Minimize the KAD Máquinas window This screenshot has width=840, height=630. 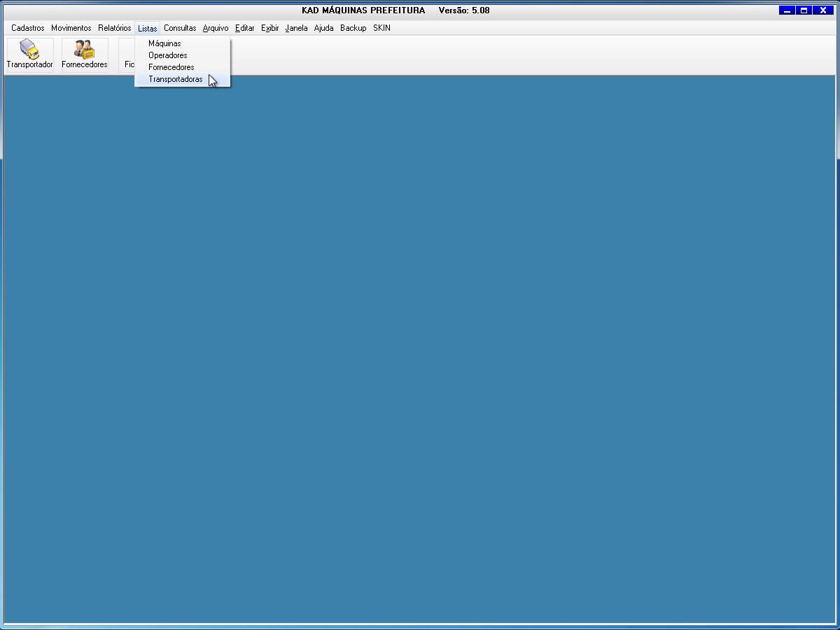tap(787, 10)
